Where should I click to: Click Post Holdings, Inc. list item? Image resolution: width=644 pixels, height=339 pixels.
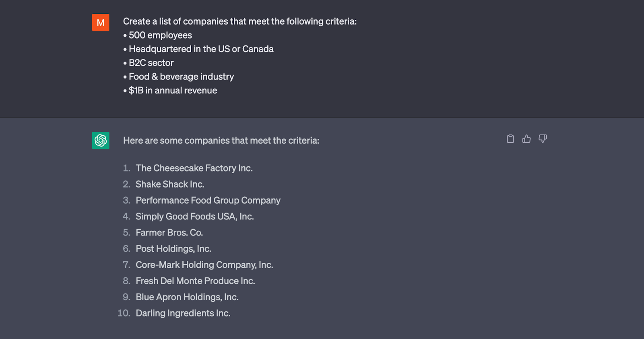coord(173,249)
